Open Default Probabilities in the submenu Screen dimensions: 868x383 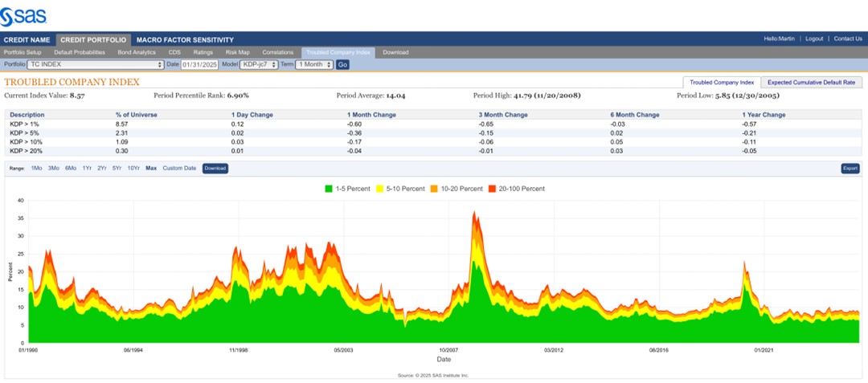point(80,52)
